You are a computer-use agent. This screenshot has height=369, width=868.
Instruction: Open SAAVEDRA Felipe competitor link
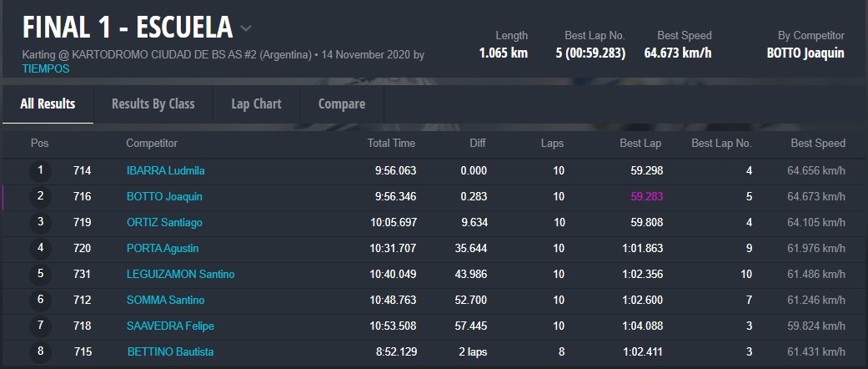pos(165,326)
